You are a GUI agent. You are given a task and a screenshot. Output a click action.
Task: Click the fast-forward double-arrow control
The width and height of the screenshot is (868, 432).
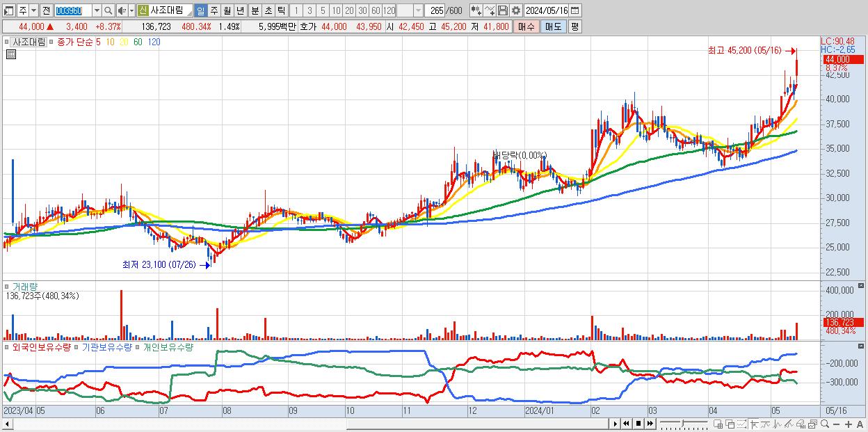tap(650, 424)
